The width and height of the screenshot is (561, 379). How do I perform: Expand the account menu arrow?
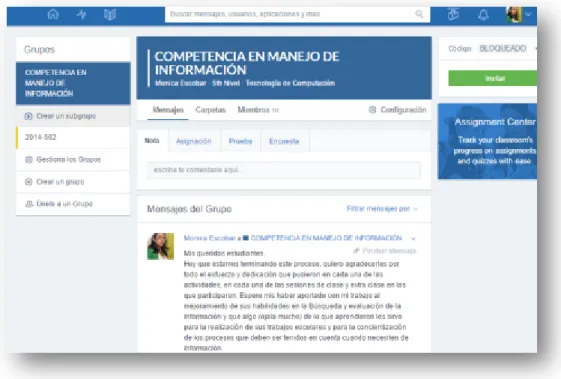528,14
